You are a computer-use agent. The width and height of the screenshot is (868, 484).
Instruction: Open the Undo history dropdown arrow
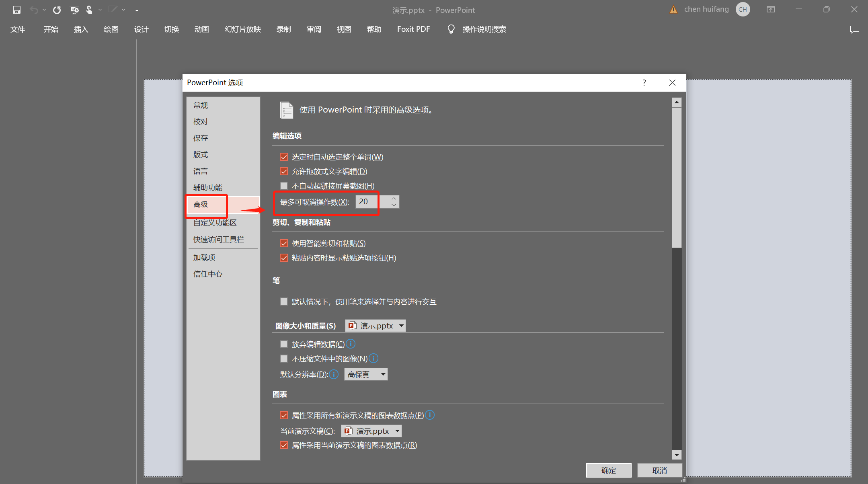pos(44,10)
